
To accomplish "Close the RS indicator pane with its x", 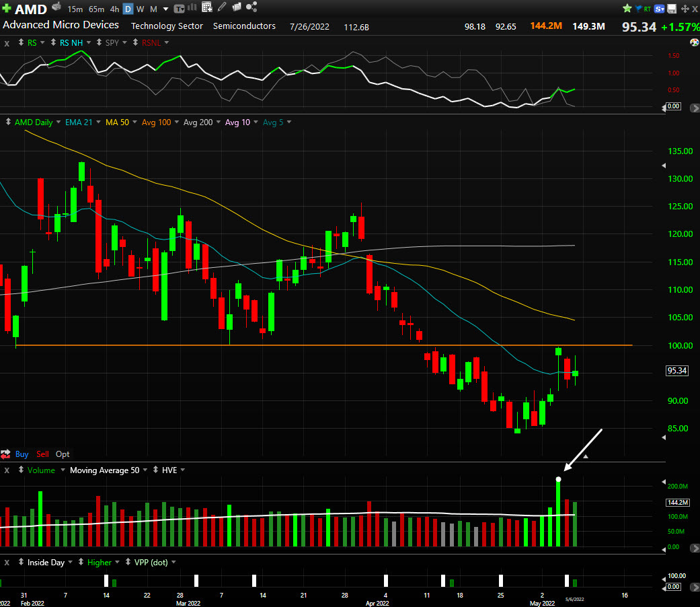I will [x=7, y=43].
